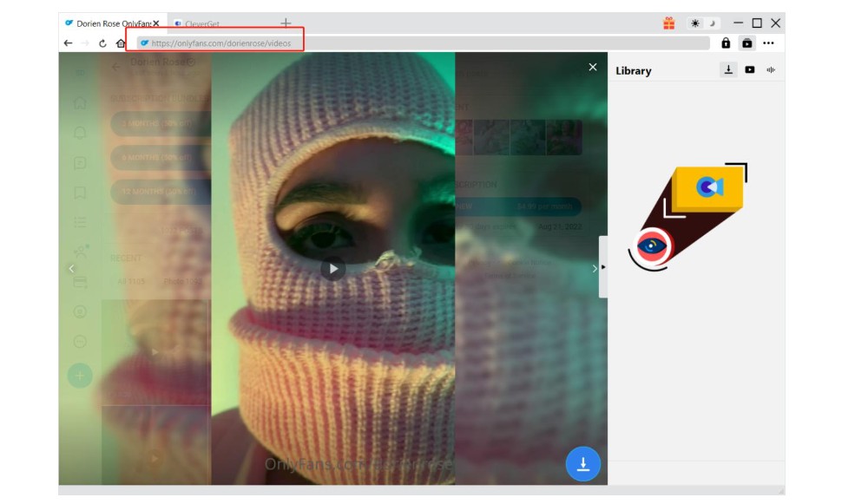This screenshot has width=868, height=504.
Task: Go to the next media item
Action: point(595,269)
